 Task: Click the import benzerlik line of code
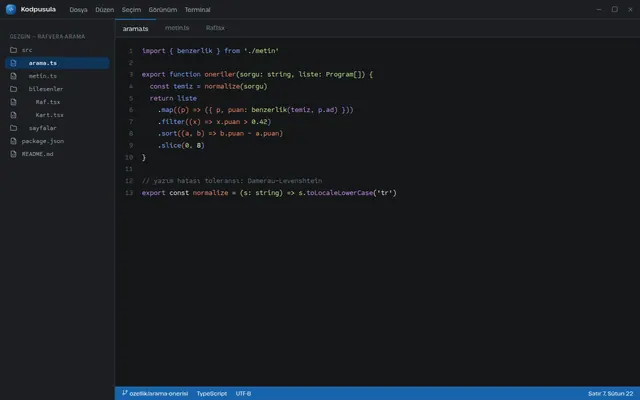point(210,51)
